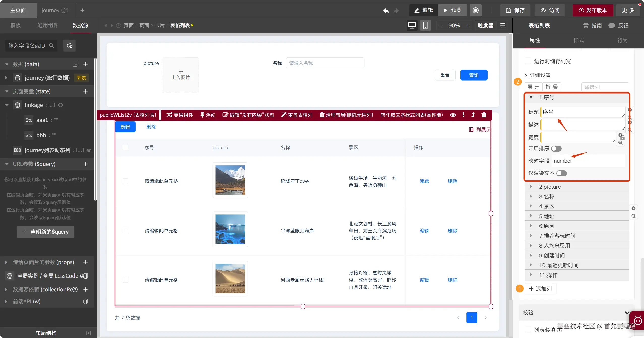The width and height of the screenshot is (644, 338).
Task: Delete component via trash icon in toolbar
Action: click(484, 115)
